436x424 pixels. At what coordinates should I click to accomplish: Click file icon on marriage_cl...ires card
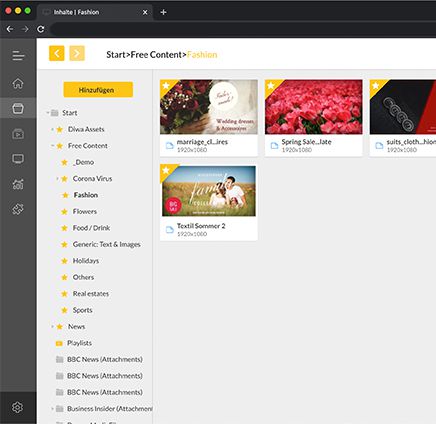(170, 145)
